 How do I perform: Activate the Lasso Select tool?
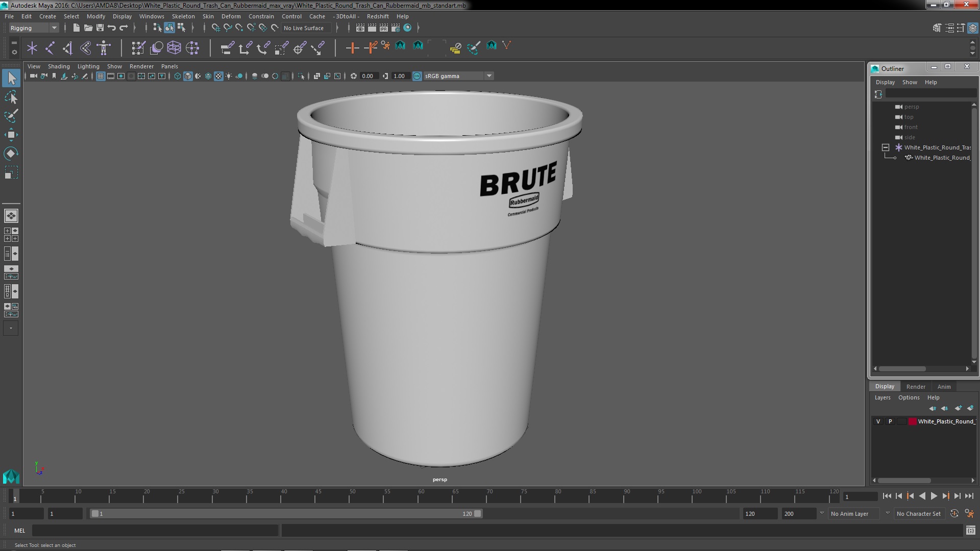pos(11,97)
